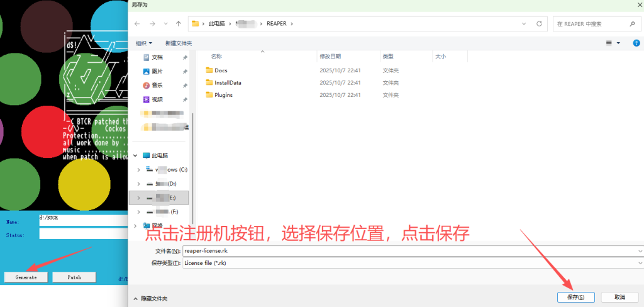The height and width of the screenshot is (307, 644).
Task: Sort by the 类型 column header
Action: tap(388, 57)
